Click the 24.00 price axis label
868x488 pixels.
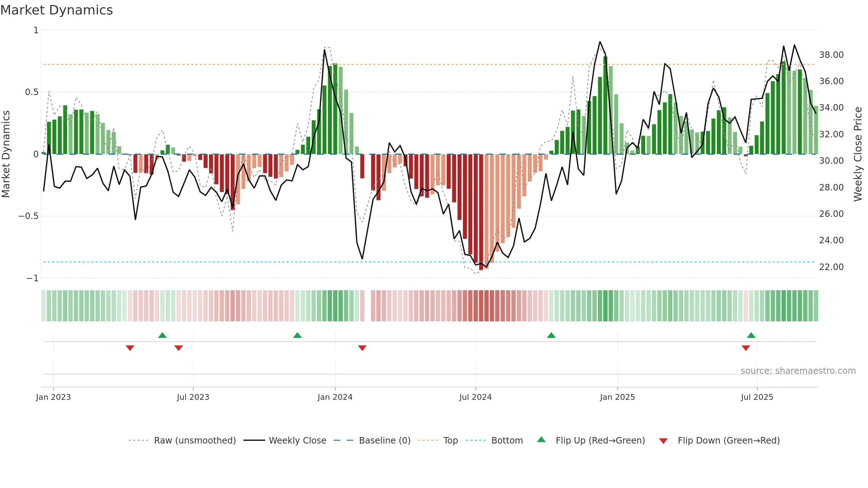831,240
